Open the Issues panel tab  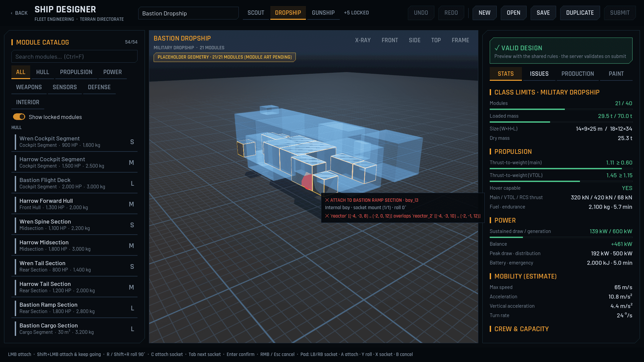[539, 74]
